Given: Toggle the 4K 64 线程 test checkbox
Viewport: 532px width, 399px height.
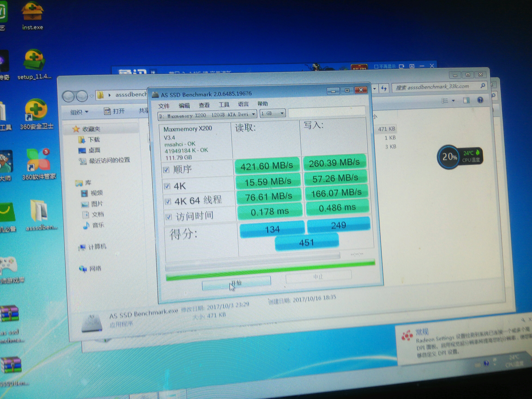Looking at the screenshot, I should tap(168, 201).
